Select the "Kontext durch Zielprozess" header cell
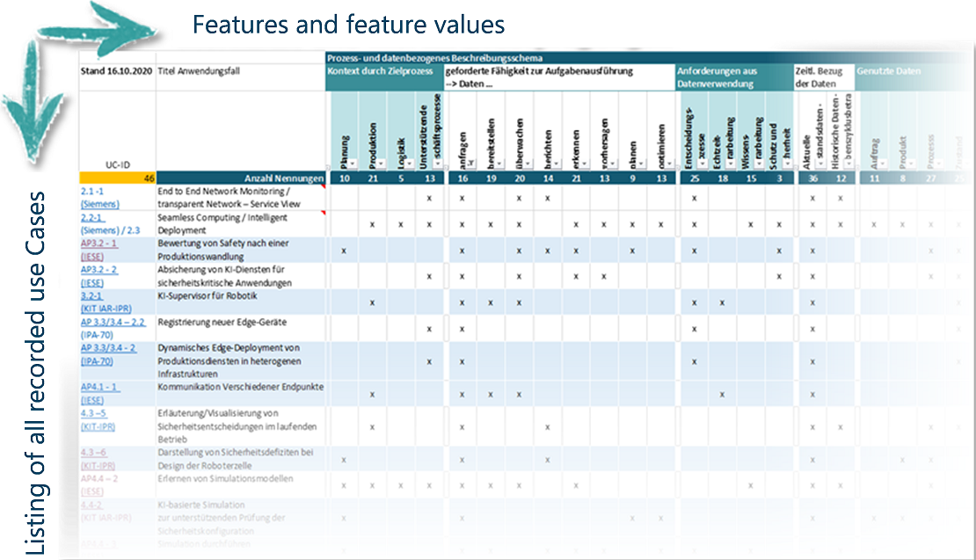 coord(384,77)
